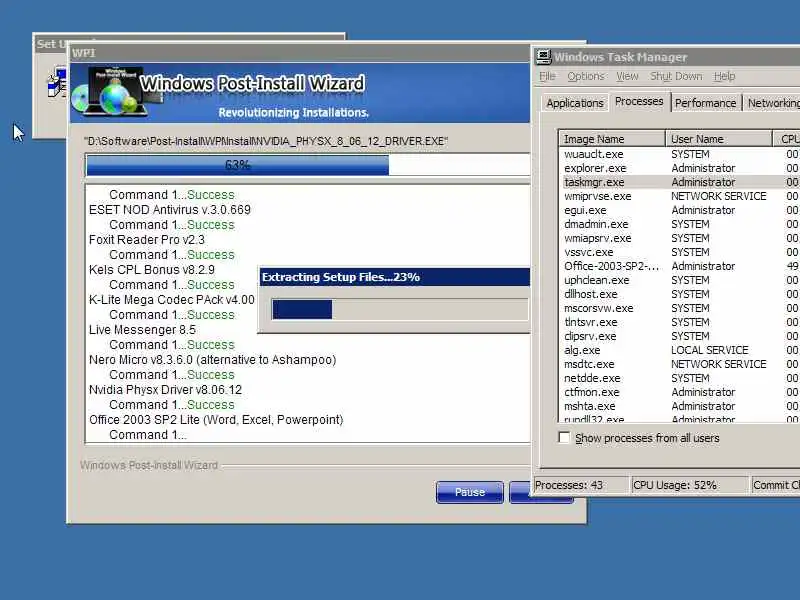Select the Processes tab
Screen dimensions: 800x600
click(639, 101)
